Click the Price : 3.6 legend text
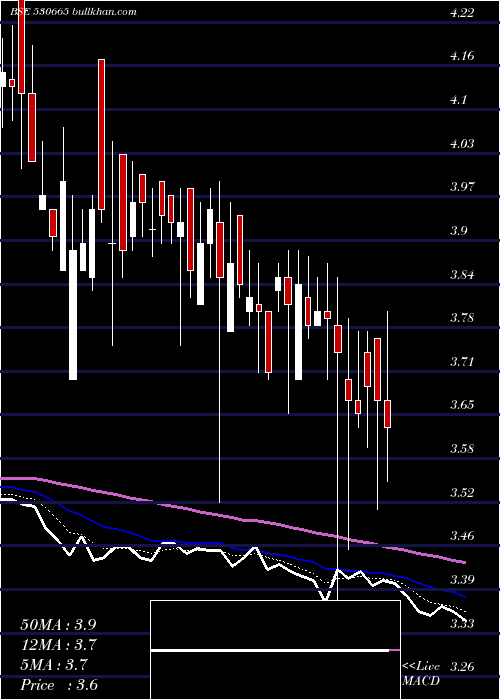500x700 pixels. (59, 685)
